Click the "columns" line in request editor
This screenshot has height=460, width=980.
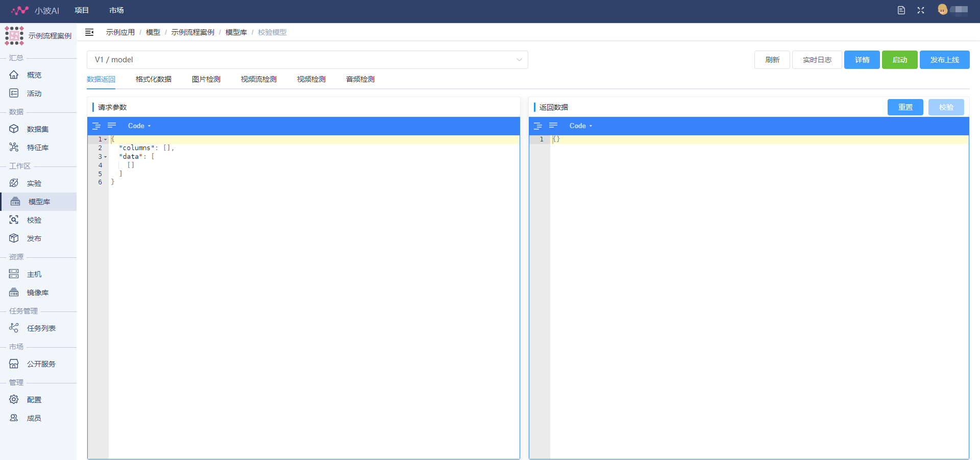(x=314, y=148)
